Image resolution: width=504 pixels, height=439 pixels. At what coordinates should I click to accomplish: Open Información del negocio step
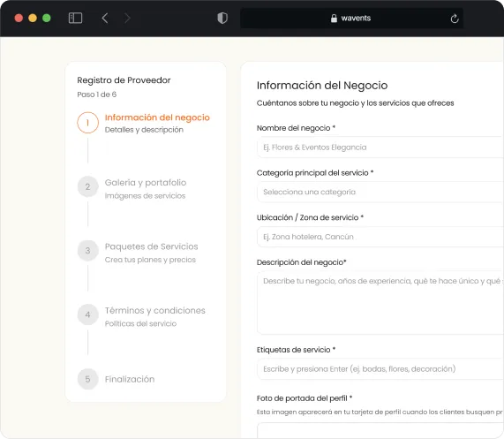(x=157, y=117)
